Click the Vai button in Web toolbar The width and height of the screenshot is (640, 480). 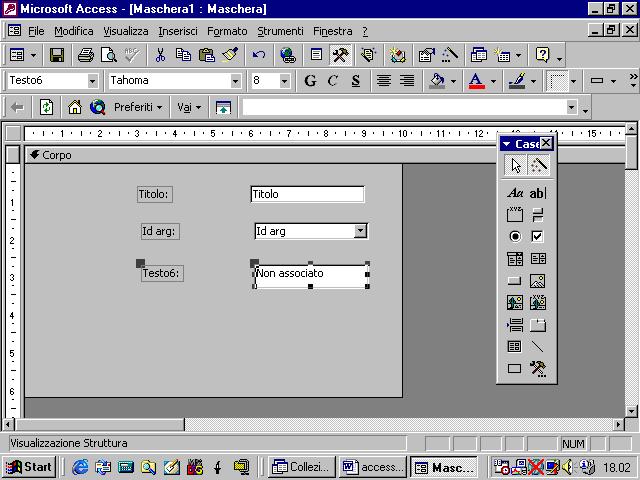(x=189, y=107)
